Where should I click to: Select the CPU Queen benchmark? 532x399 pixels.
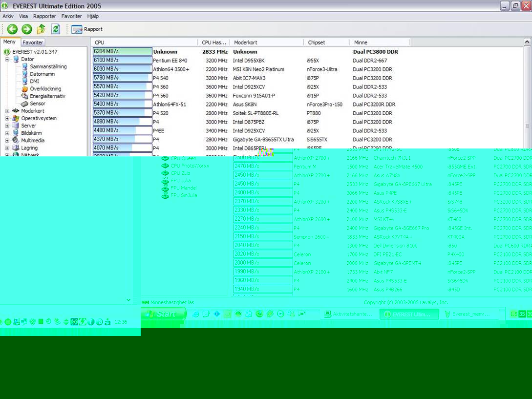[179, 158]
